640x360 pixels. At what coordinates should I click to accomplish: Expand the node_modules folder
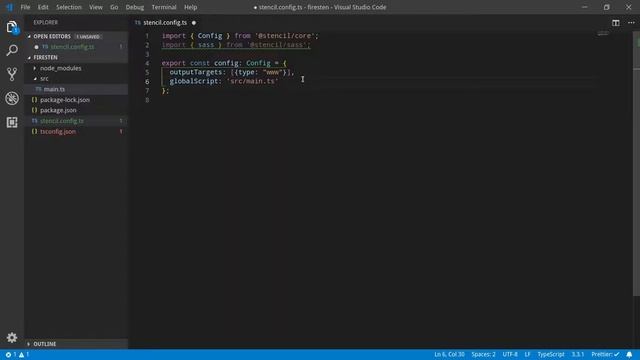tap(60, 68)
